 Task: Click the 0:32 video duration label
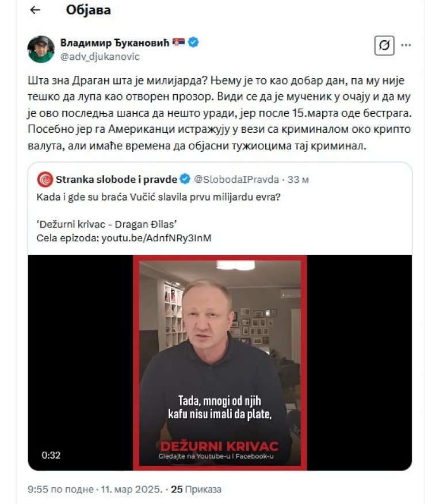[x=51, y=455]
